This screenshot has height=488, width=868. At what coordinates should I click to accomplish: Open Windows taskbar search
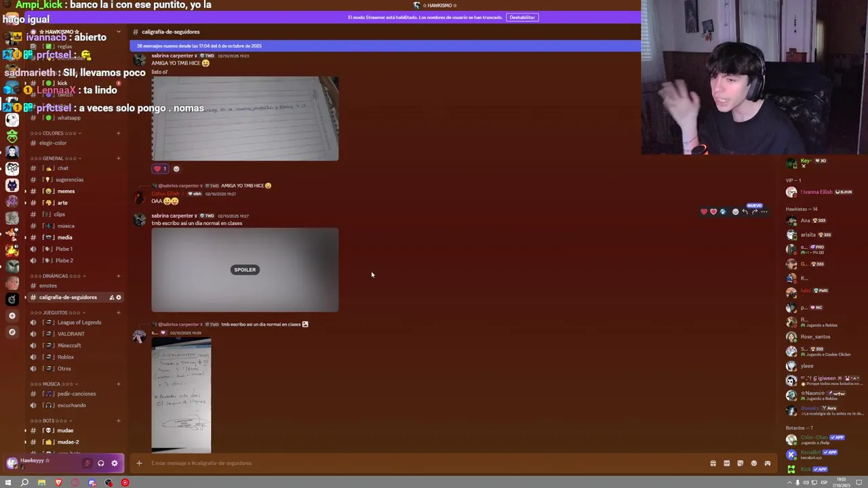24,483
